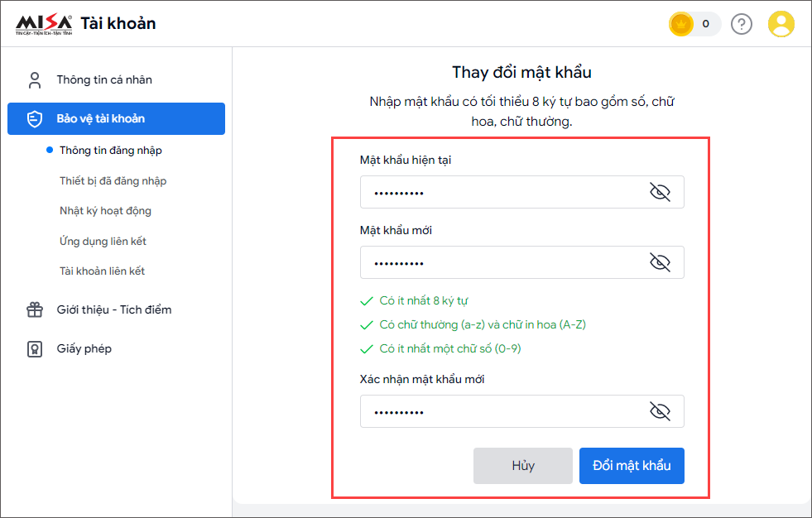Viewport: 812px width, 518px height.
Task: Click the shield icon for account protection
Action: pyautogui.click(x=35, y=119)
